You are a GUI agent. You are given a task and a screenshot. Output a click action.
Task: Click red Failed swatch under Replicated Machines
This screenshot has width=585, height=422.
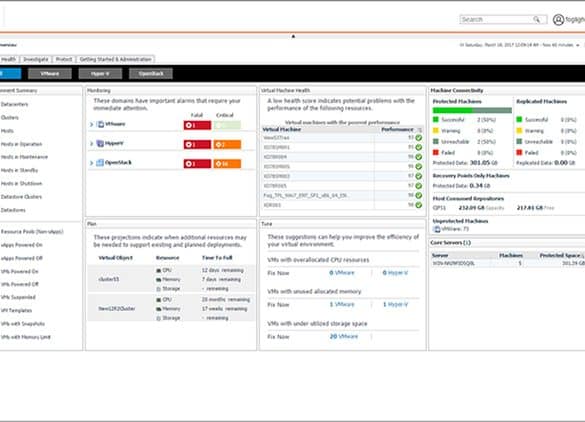(x=519, y=153)
